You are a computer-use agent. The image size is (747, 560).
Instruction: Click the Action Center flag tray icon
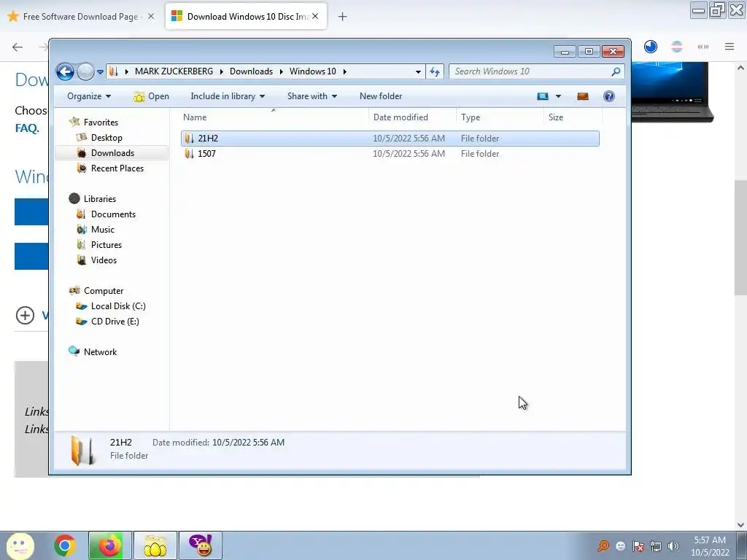point(638,546)
